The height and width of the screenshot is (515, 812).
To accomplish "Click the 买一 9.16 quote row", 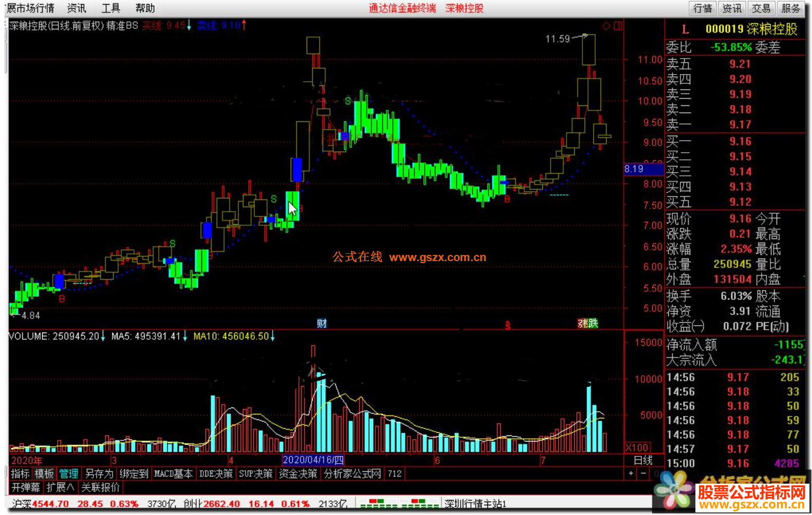I will tap(735, 141).
